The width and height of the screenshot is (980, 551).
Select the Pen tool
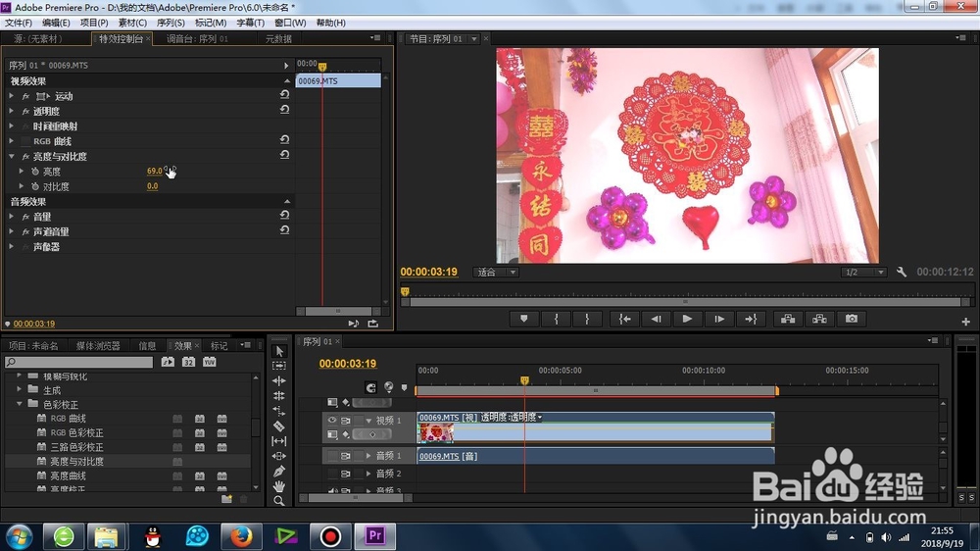(x=279, y=471)
